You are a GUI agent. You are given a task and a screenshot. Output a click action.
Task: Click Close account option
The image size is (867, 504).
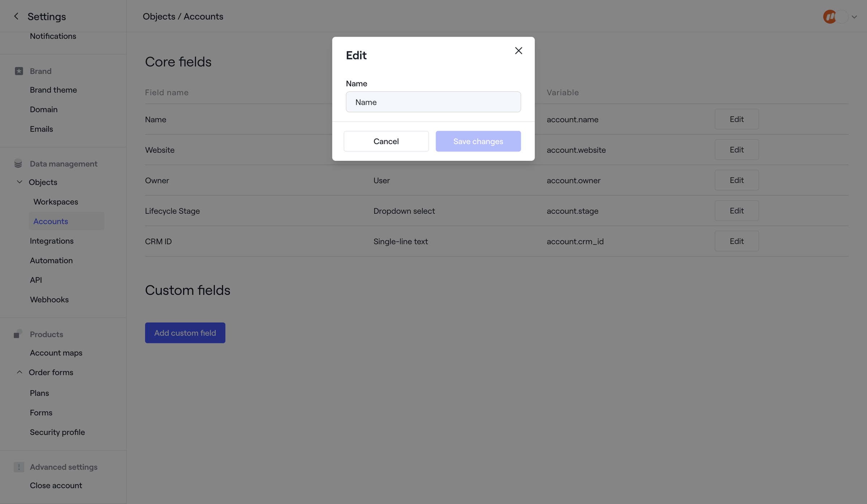pos(56,485)
